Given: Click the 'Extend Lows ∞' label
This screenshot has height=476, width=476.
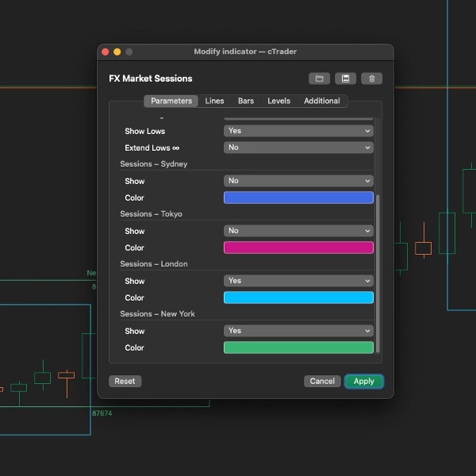Looking at the screenshot, I should pyautogui.click(x=152, y=148).
